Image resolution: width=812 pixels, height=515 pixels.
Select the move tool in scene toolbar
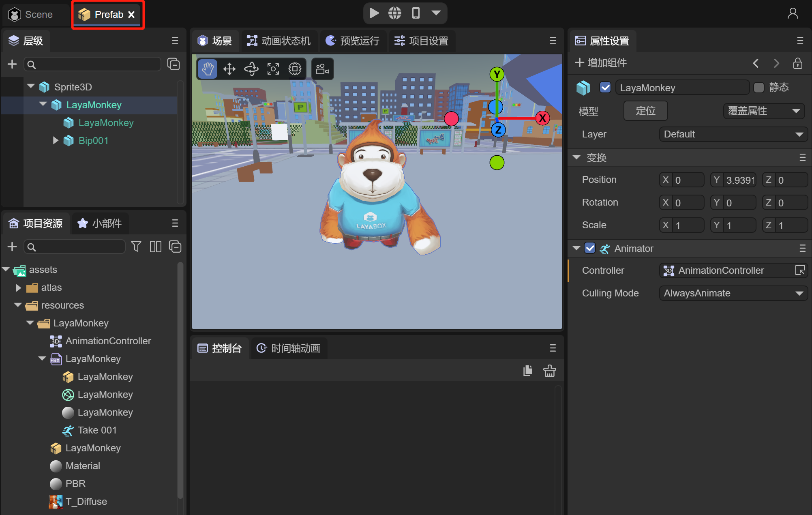(229, 69)
